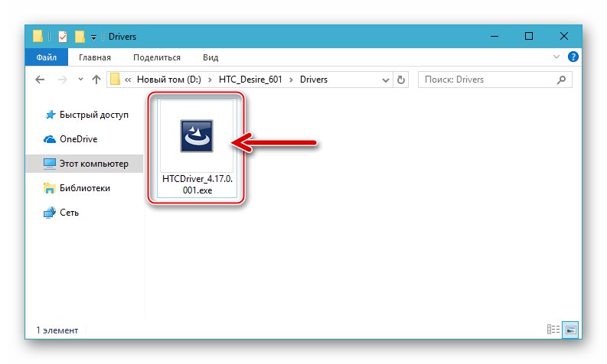The image size is (607, 364).
Task: Click New Folder icon in title bar
Action: point(80,37)
